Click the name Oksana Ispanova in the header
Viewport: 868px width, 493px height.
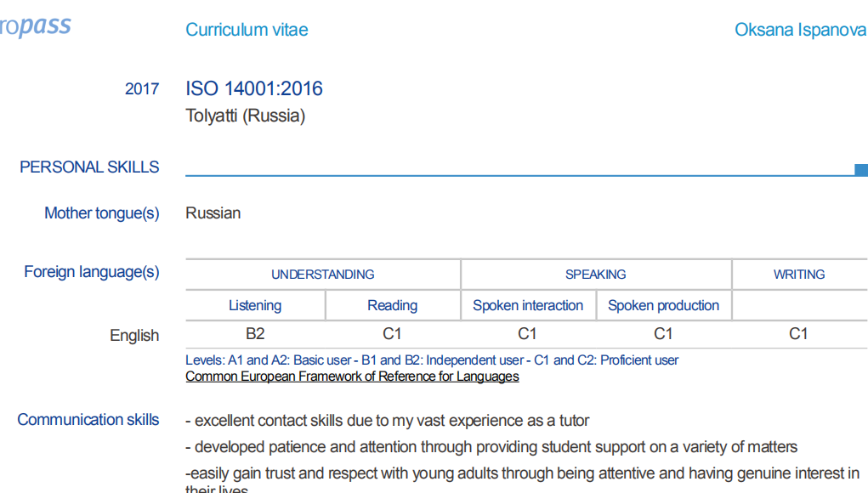click(800, 30)
